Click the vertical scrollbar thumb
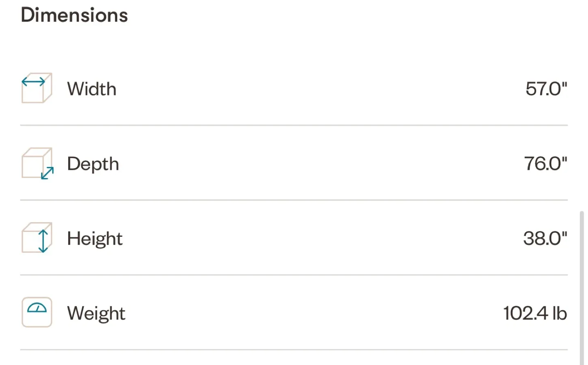588x365 pixels. pyautogui.click(x=582, y=288)
